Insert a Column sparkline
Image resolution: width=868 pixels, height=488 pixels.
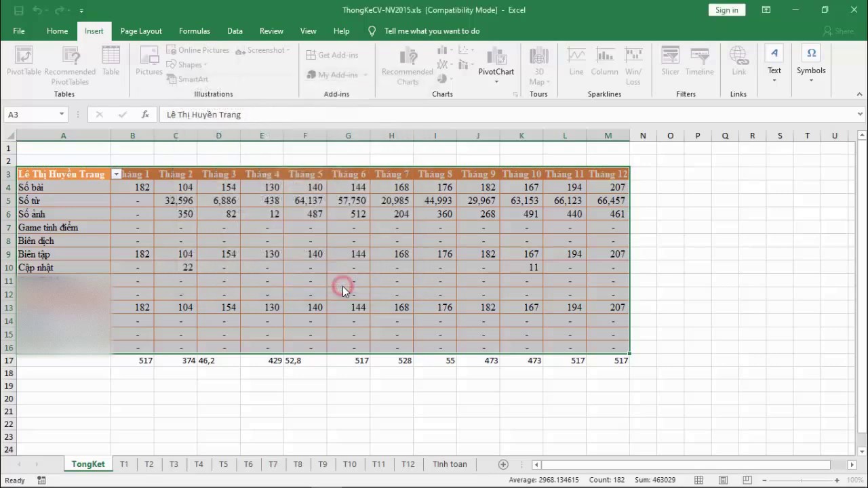[x=604, y=62]
